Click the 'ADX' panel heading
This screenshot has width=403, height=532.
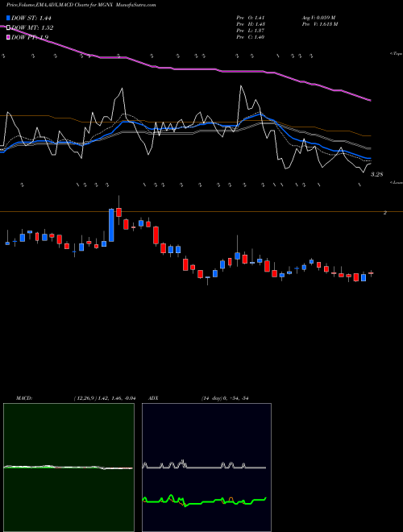[154, 398]
